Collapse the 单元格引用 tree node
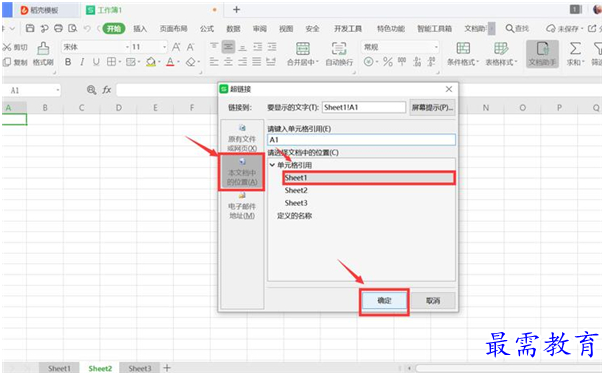The image size is (607, 376). pyautogui.click(x=272, y=165)
